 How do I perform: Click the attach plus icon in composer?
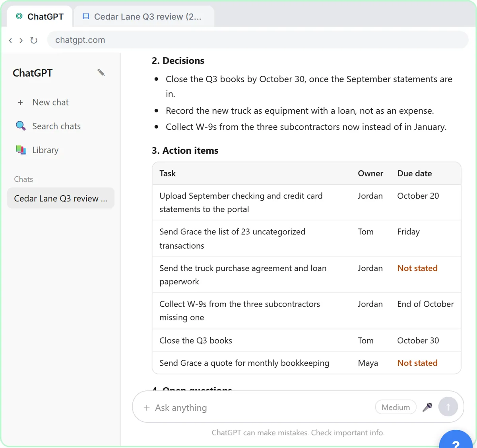click(147, 408)
